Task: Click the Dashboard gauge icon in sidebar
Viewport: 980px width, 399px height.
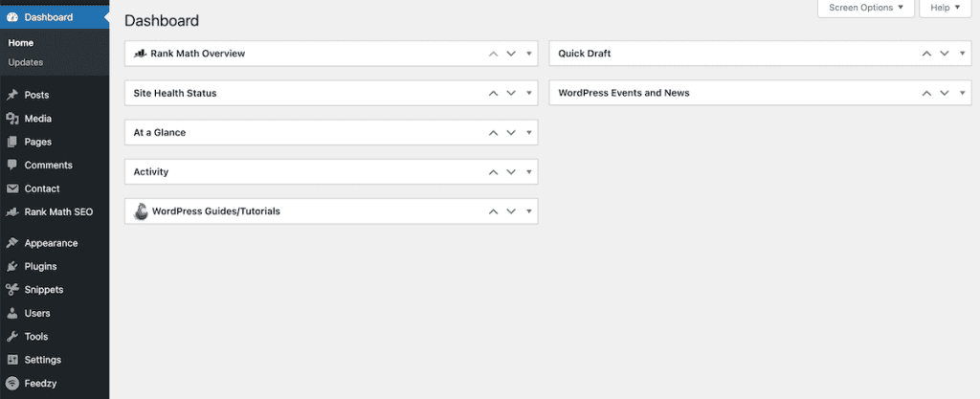Action: tap(11, 17)
